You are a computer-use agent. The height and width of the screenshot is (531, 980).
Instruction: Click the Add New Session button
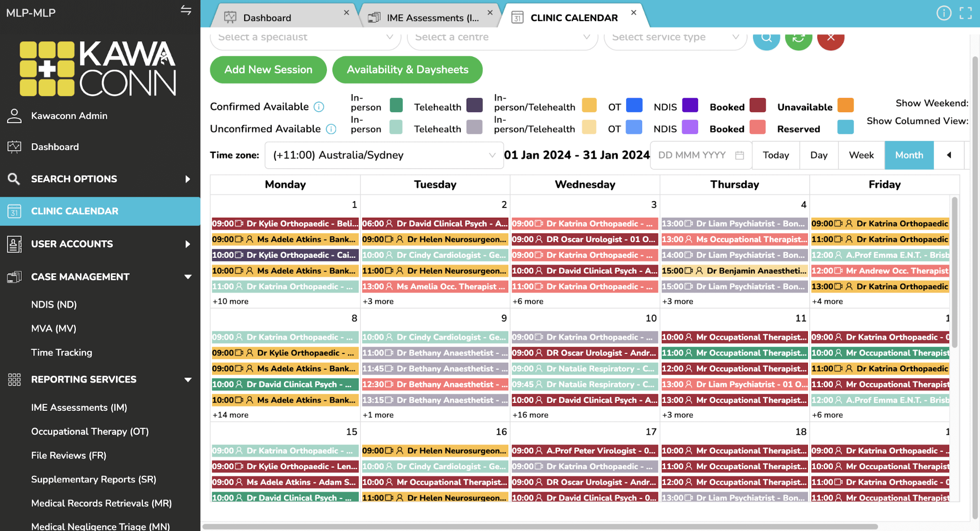(268, 70)
